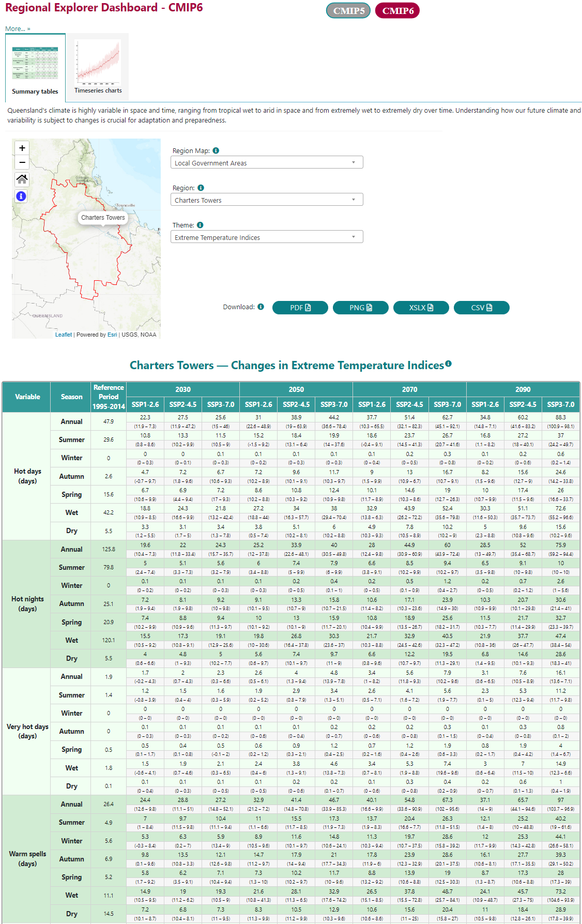Download the table as CSV
This screenshot has height=924, width=582.
click(x=482, y=308)
